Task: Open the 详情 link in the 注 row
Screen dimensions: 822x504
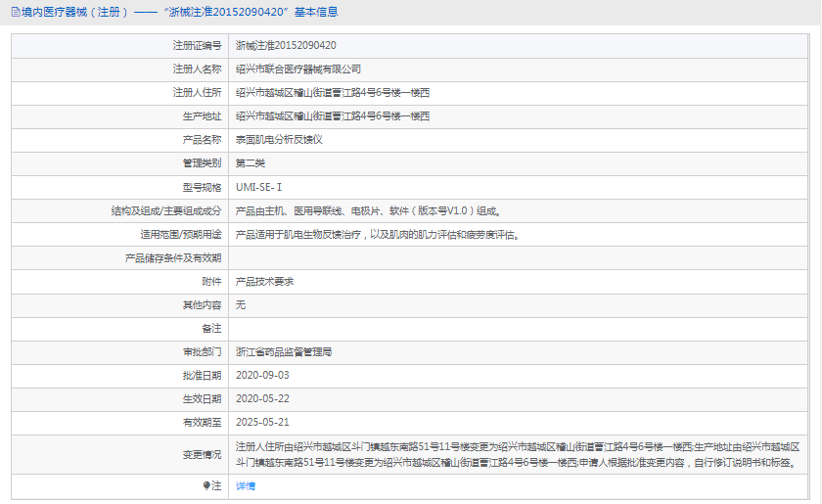Action: click(246, 486)
